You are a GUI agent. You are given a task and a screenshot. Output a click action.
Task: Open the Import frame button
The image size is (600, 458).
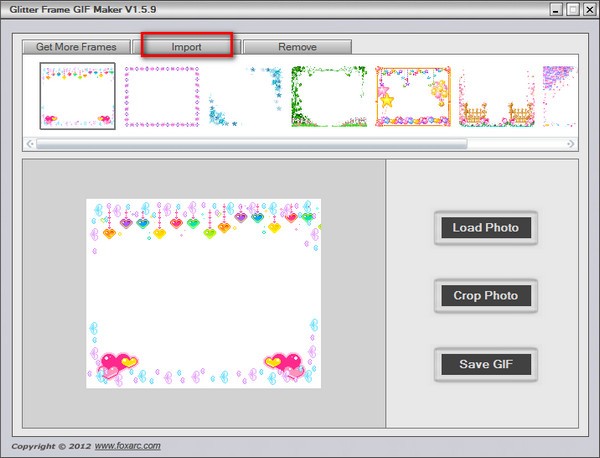tap(186, 47)
